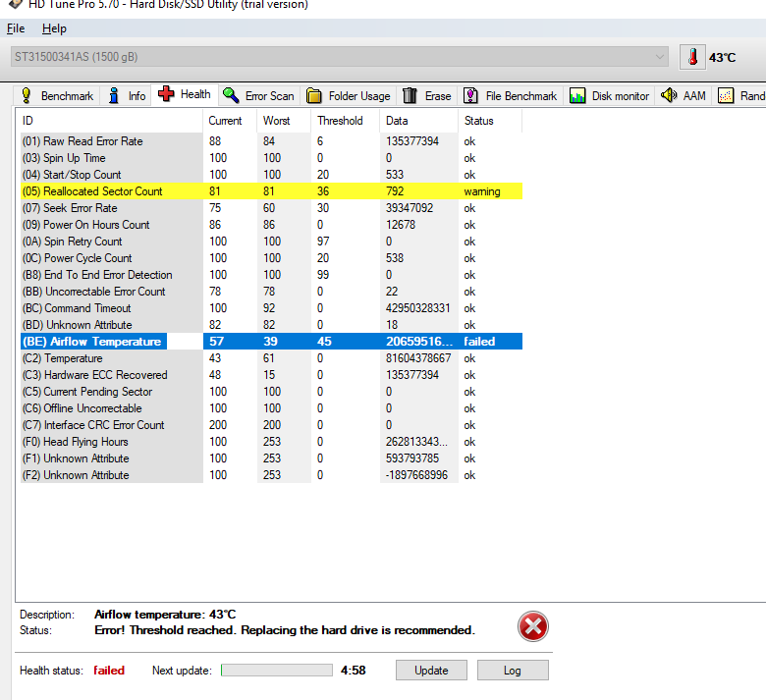Screen dimensions: 766x700
Task: Click the Info tab icon
Action: [114, 95]
